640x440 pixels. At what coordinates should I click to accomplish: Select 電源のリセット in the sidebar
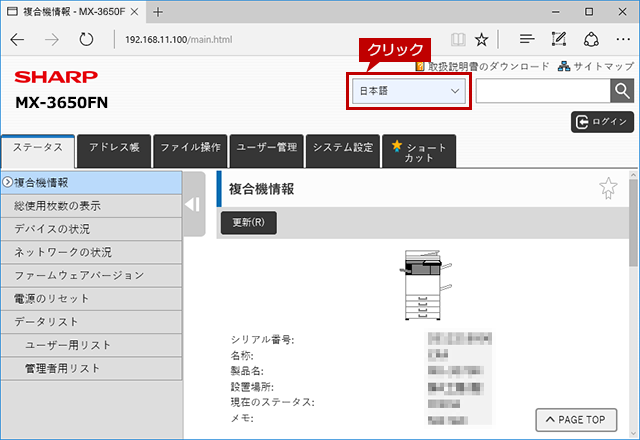pyautogui.click(x=91, y=299)
